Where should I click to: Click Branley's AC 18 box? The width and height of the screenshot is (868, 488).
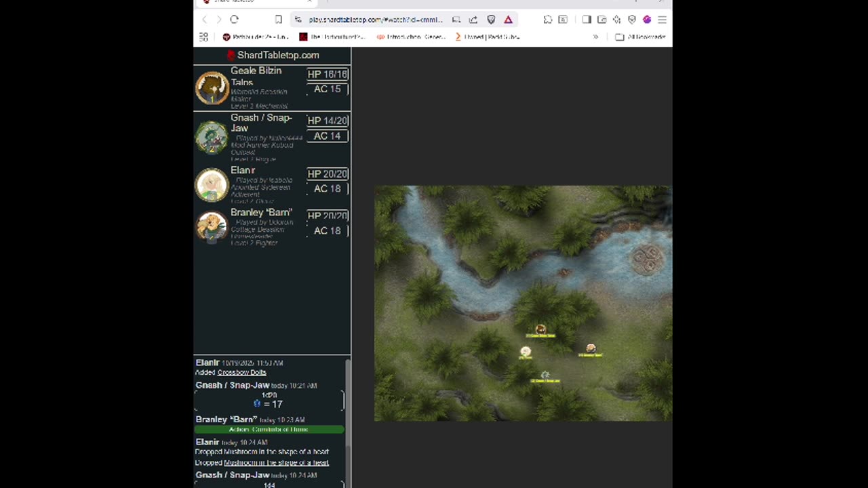[328, 230]
